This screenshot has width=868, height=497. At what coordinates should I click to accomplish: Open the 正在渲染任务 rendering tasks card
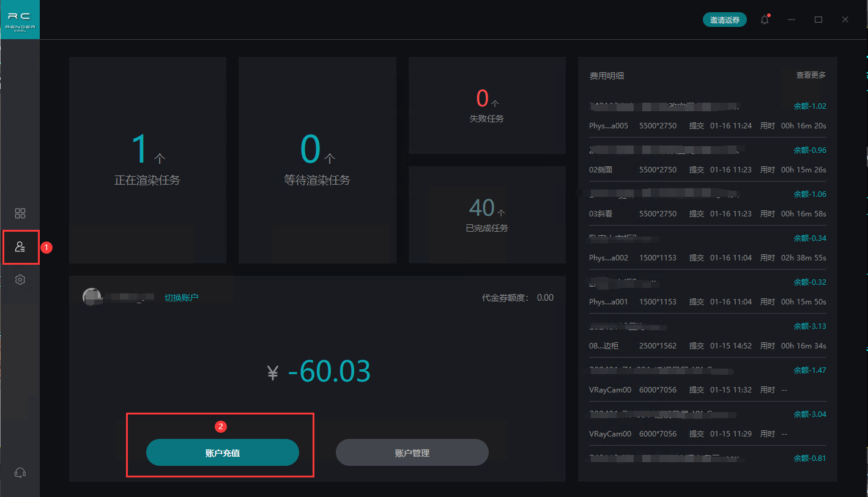point(147,160)
